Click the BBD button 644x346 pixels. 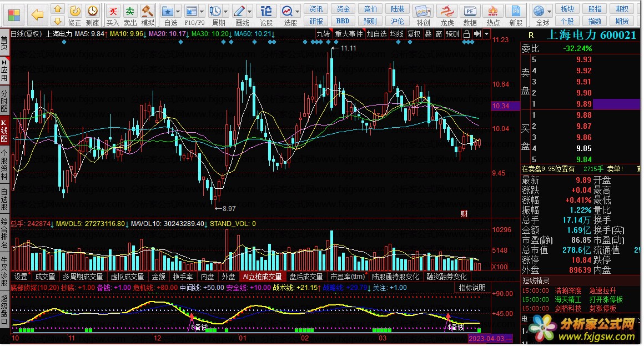343,21
